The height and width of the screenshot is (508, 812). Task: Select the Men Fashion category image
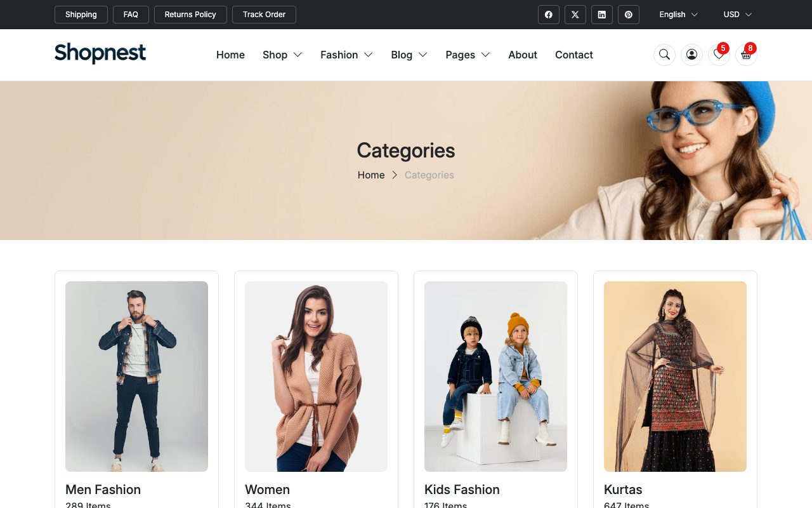click(136, 377)
